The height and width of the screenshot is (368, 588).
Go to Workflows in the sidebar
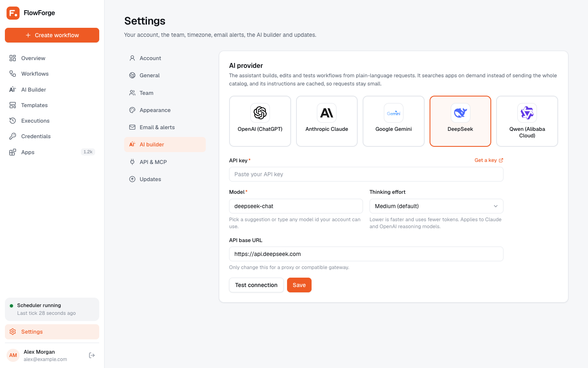(x=52, y=74)
